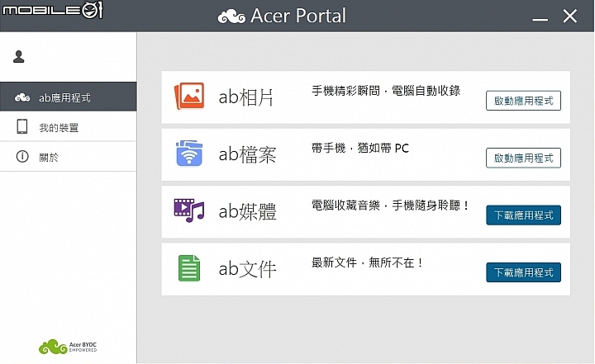Launch ab檔案 with 啟動應用程式 button

point(523,158)
